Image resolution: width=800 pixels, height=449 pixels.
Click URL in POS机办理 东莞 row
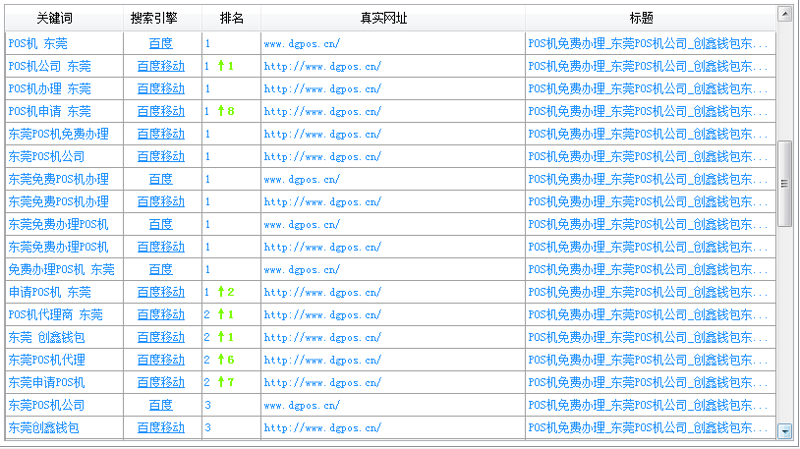pos(322,89)
